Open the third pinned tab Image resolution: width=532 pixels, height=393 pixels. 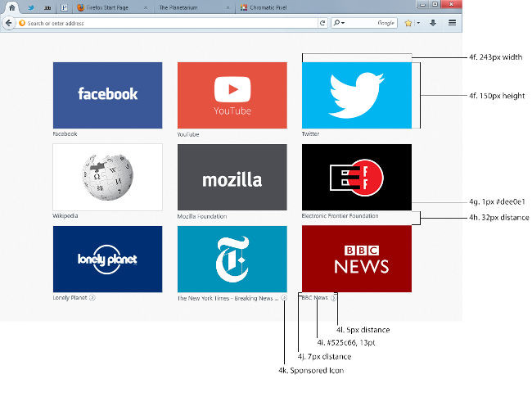pos(47,7)
